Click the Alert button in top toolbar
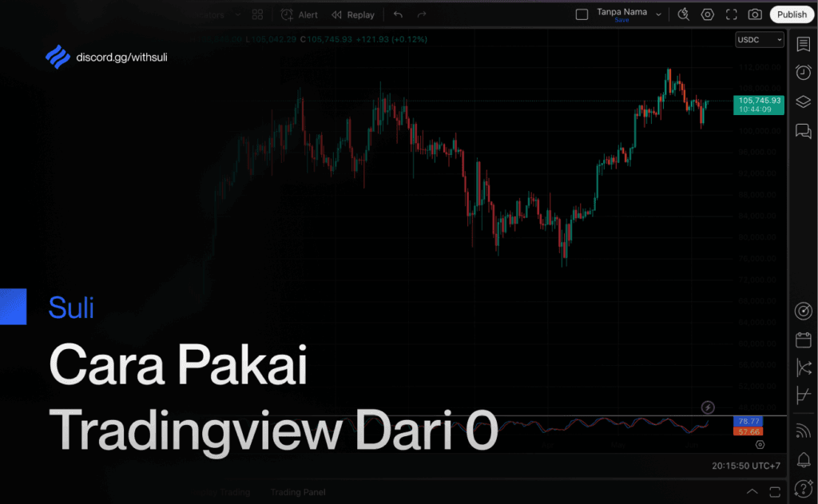Image resolution: width=818 pixels, height=504 pixels. click(299, 15)
